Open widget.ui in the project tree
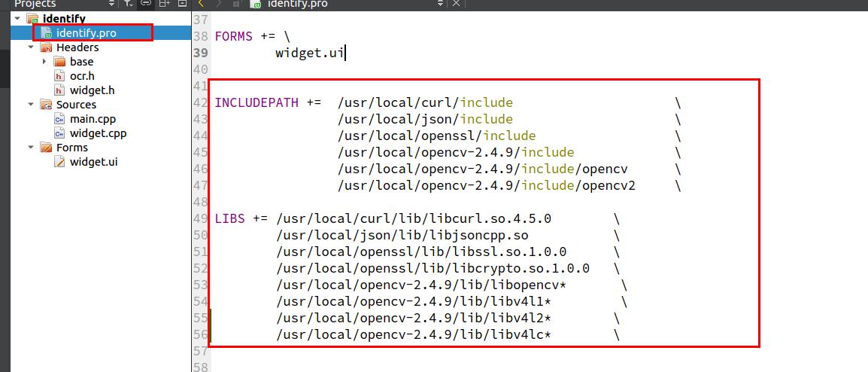This screenshot has height=372, width=868. [93, 162]
